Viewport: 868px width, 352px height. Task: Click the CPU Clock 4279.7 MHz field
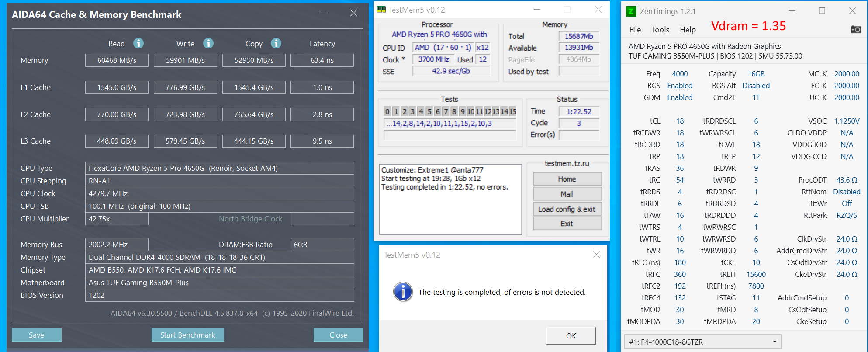click(x=219, y=193)
